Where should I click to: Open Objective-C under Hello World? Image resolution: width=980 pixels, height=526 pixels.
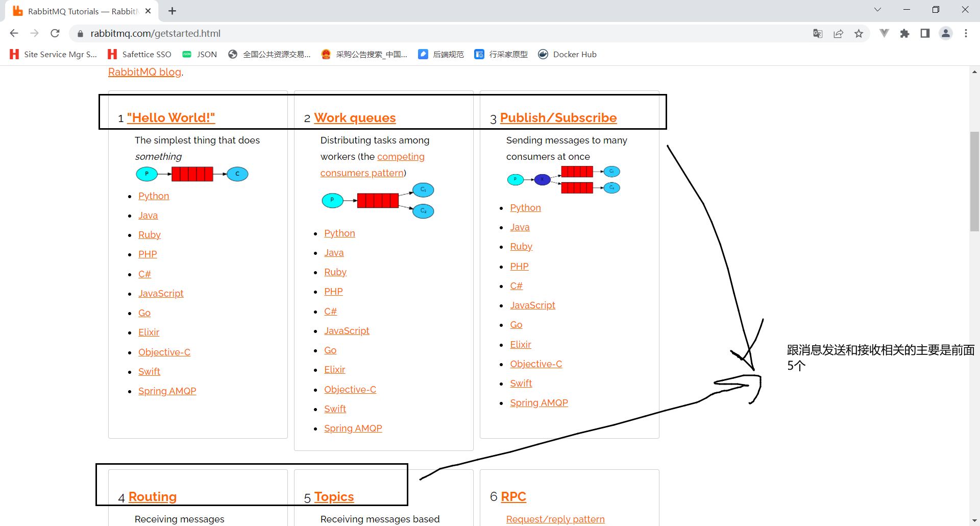click(164, 352)
